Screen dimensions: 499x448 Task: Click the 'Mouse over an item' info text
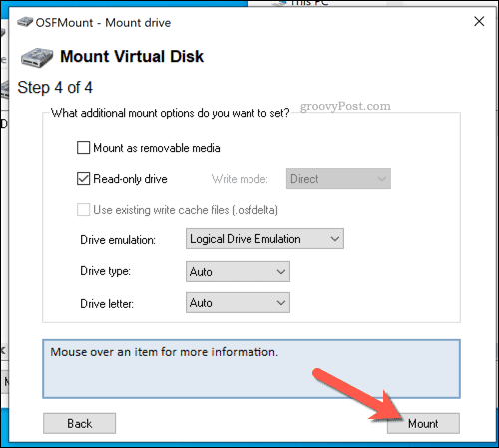(x=165, y=352)
